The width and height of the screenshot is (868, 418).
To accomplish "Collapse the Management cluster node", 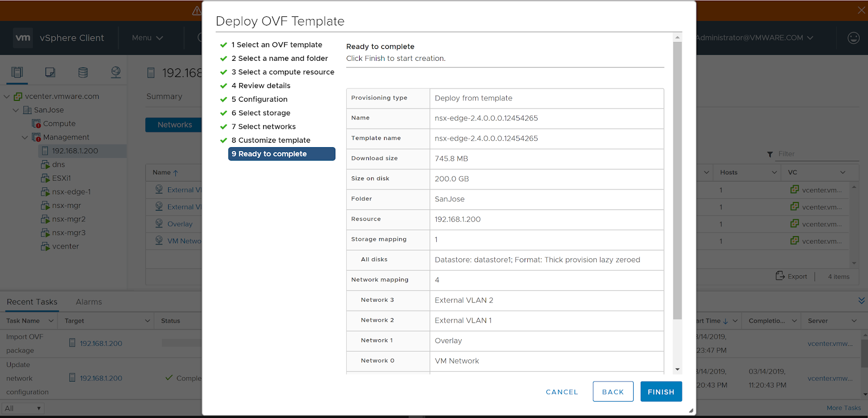I will [x=25, y=137].
